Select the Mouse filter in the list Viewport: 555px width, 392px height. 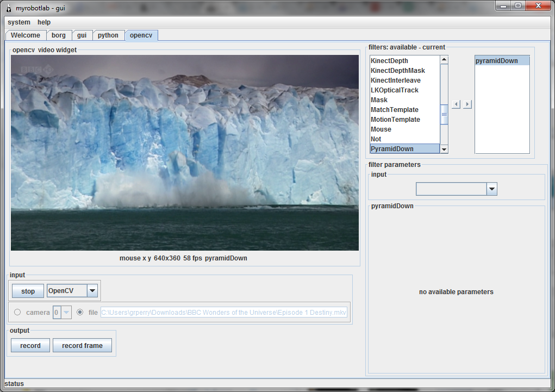[x=404, y=129]
